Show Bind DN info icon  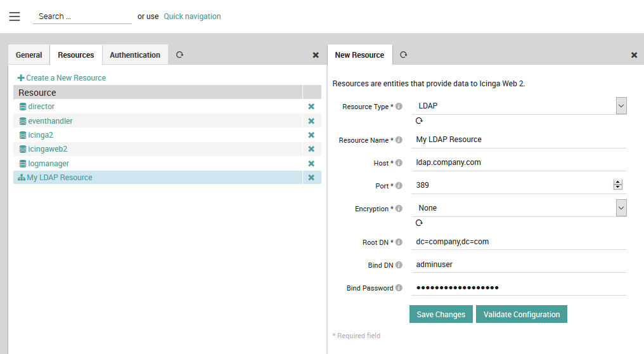[399, 265]
